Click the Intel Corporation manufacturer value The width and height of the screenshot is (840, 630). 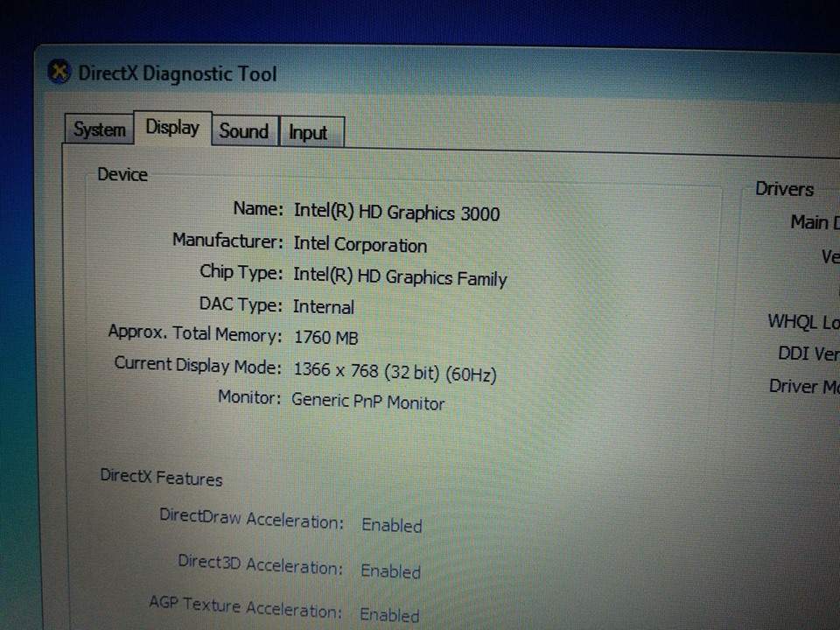click(x=360, y=244)
